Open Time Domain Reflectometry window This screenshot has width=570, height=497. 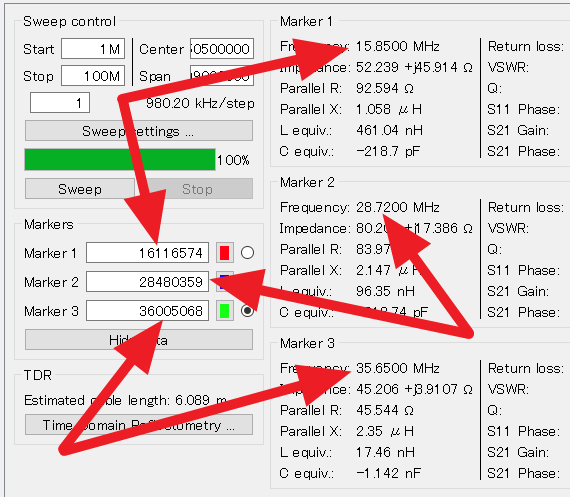tap(139, 425)
